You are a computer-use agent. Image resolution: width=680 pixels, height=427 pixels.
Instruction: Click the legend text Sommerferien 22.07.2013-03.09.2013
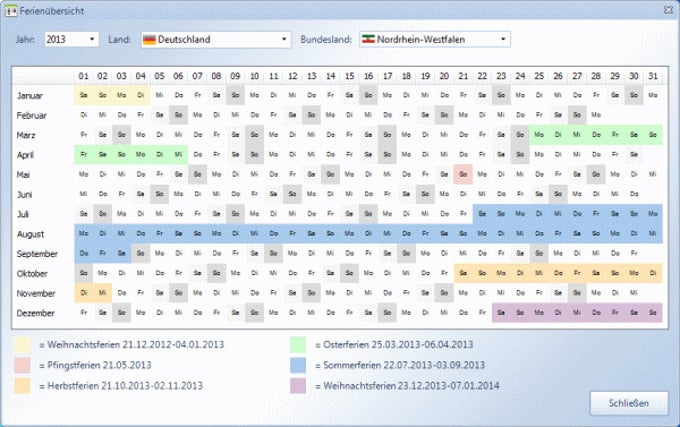[x=404, y=365]
